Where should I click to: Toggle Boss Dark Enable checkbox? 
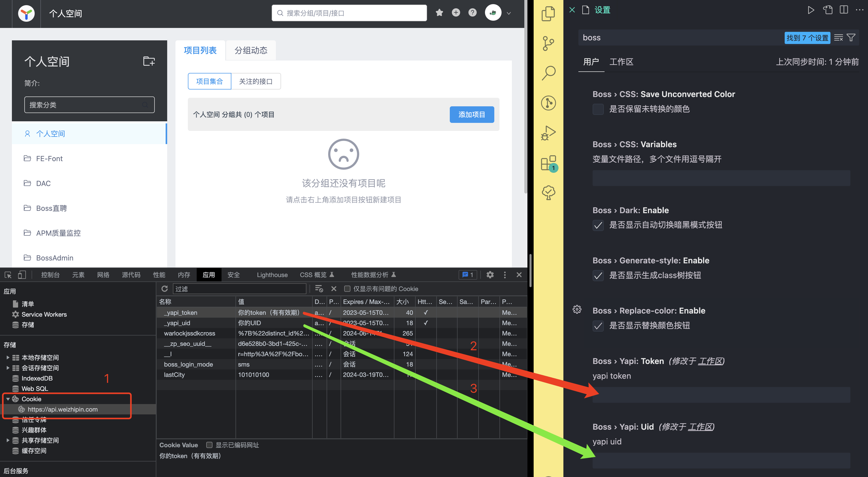pos(598,225)
